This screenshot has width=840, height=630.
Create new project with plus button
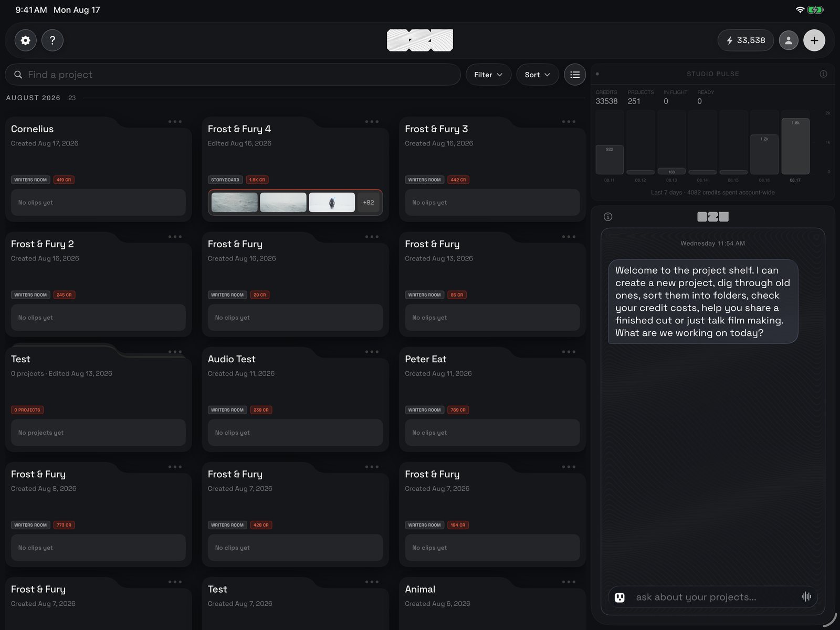(x=814, y=40)
